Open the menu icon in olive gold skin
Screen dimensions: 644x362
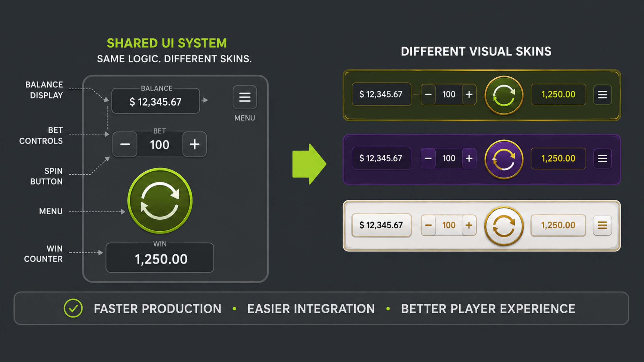coord(602,95)
